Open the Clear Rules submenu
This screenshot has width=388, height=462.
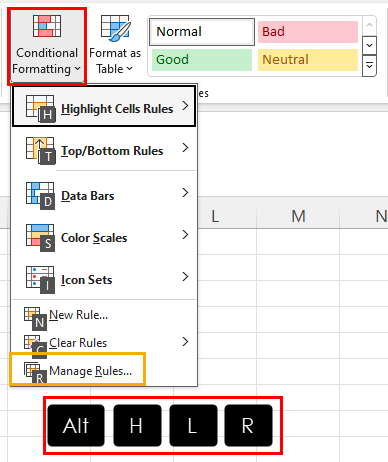[104, 342]
